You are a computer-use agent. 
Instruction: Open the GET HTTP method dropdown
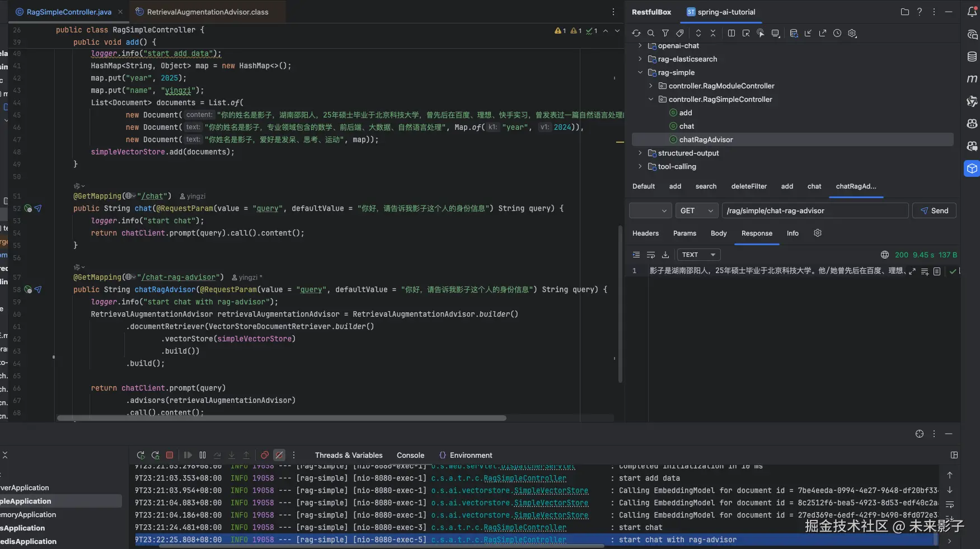[x=696, y=211]
